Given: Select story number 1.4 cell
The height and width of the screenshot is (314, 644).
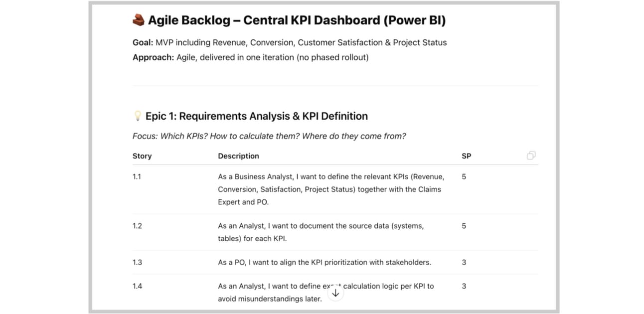Looking at the screenshot, I should click(x=137, y=286).
